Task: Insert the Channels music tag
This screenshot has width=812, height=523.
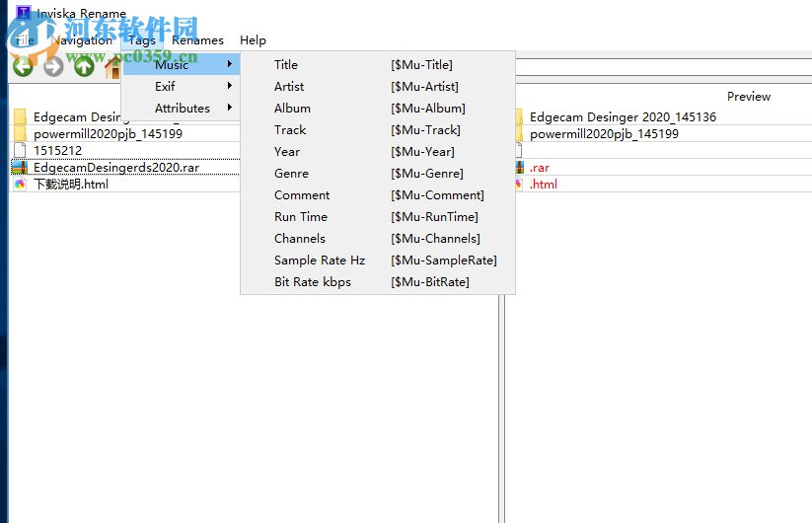Action: point(378,238)
